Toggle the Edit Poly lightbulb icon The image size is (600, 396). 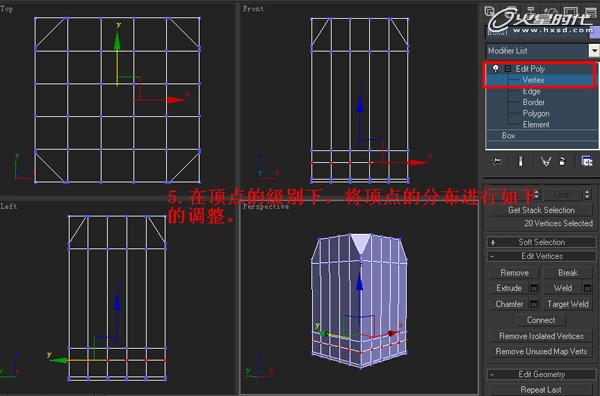496,68
